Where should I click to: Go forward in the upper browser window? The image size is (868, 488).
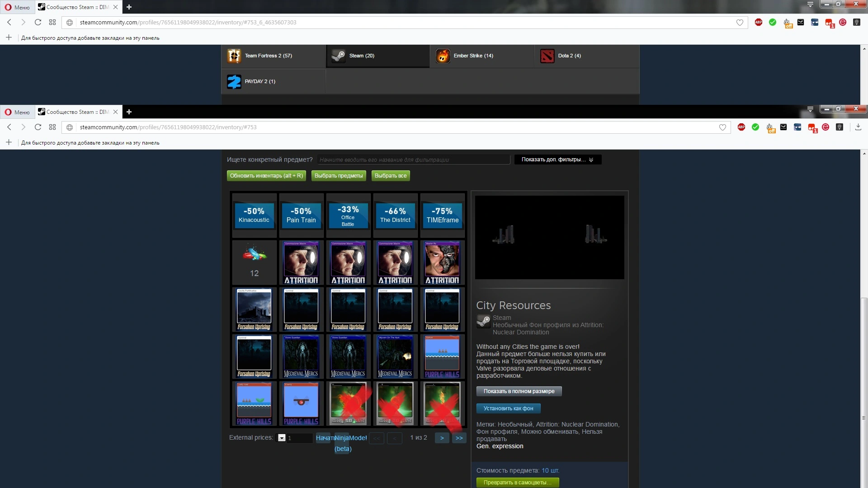point(24,22)
